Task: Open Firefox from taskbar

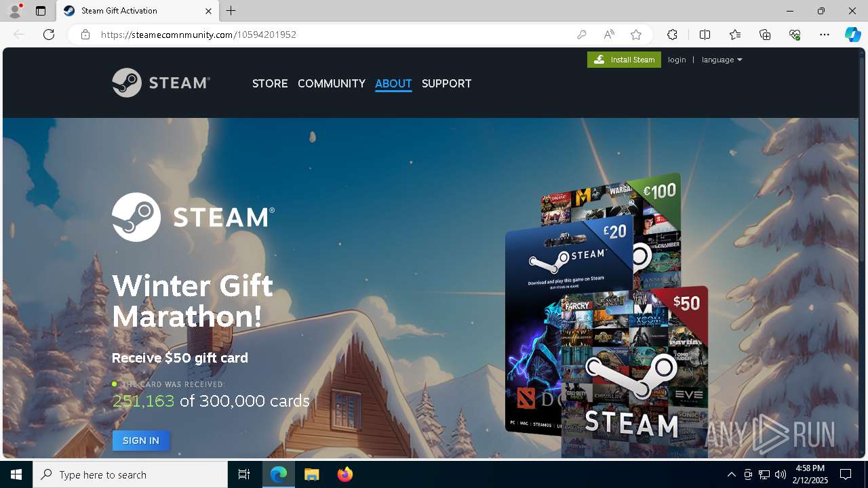Action: [x=344, y=474]
